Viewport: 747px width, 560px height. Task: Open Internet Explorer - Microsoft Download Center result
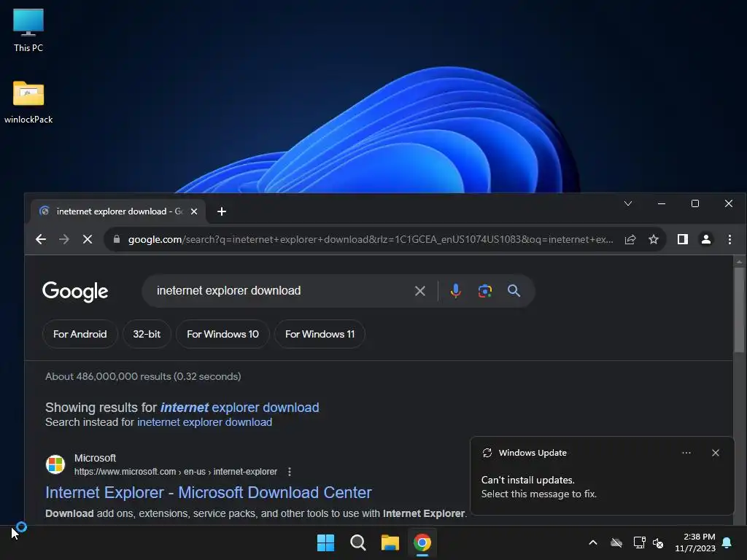[209, 492]
